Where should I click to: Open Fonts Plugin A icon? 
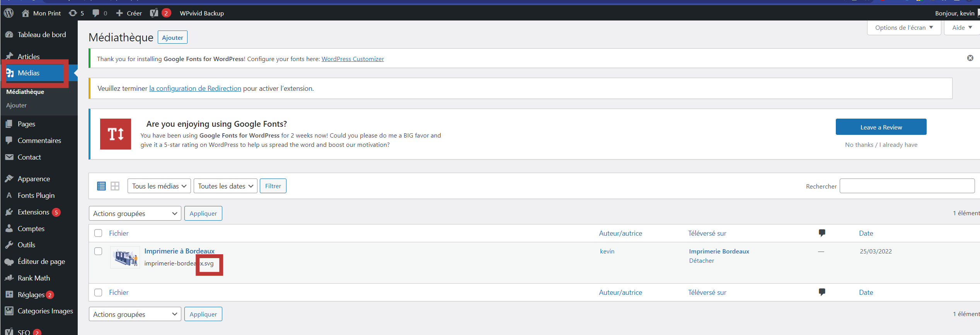(x=9, y=196)
